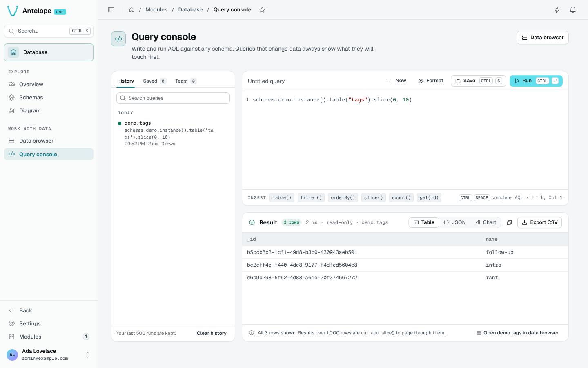Open demo.tags history entry
Screen dimensions: 588x368
coord(173,133)
